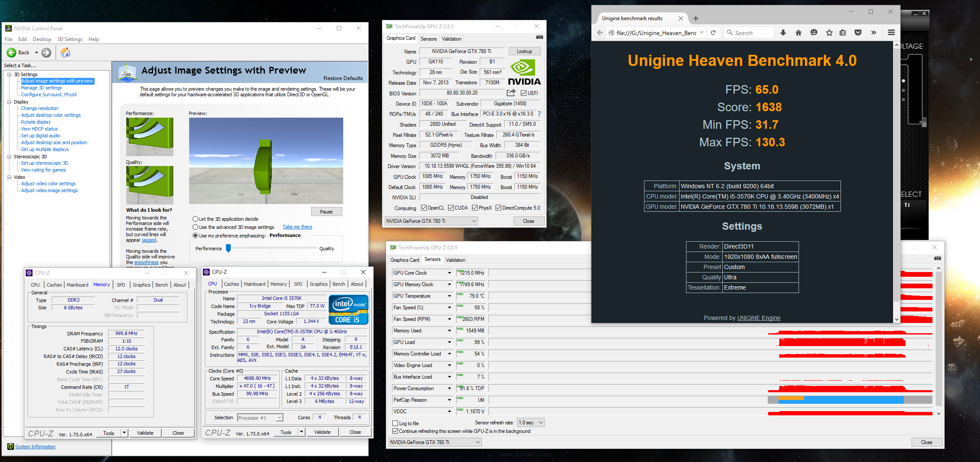The width and height of the screenshot is (980, 462).
Task: Toggle the Log to file checkbox
Action: pyautogui.click(x=395, y=423)
